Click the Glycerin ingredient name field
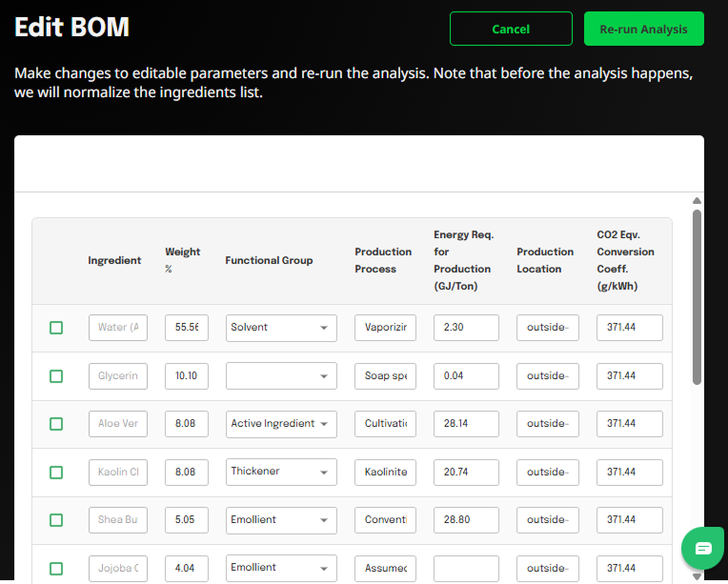The image size is (728, 584). pos(118,376)
